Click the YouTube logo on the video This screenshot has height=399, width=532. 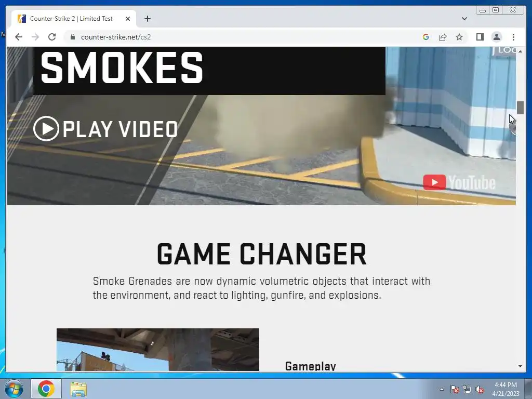tap(459, 182)
